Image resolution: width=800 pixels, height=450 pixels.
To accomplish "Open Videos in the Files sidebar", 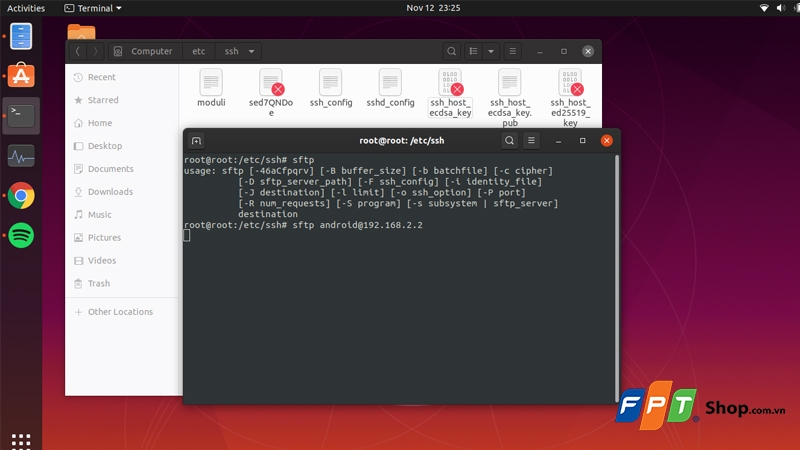I will [x=122, y=261].
